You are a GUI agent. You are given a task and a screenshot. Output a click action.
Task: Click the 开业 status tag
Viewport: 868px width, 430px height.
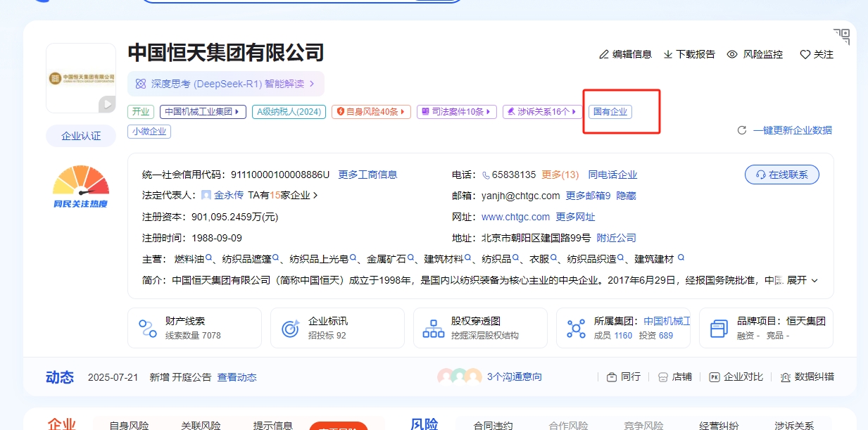point(141,111)
